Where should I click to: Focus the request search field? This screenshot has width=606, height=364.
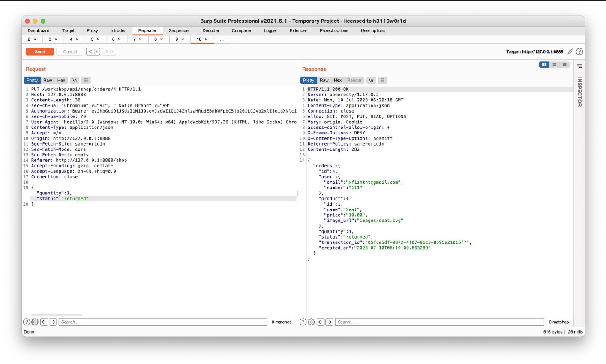tap(163, 322)
